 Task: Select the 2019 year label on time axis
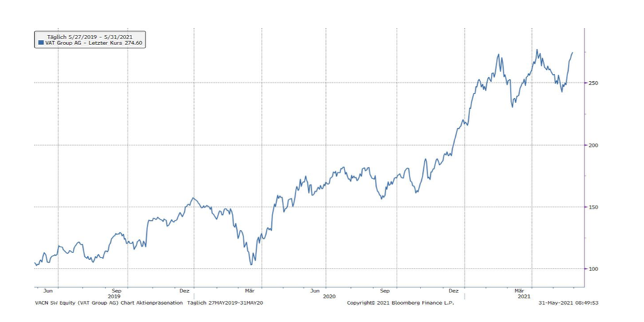pyautogui.click(x=115, y=296)
